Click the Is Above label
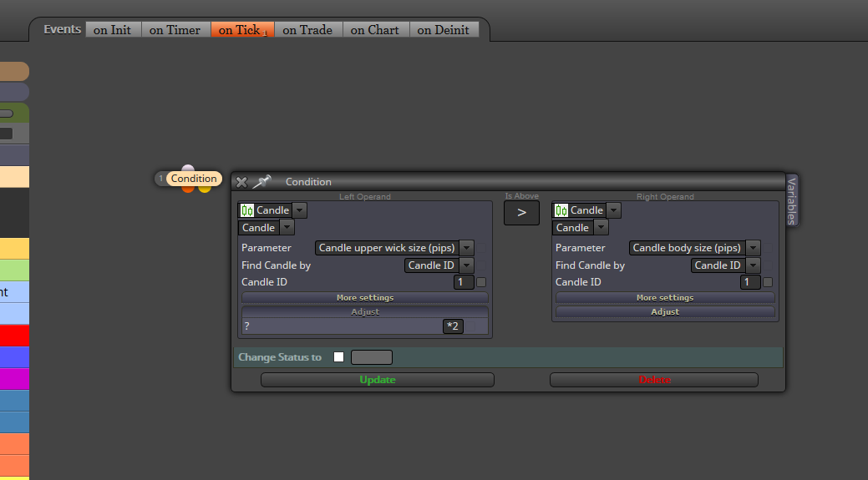Viewport: 868px width, 480px height. [521, 196]
